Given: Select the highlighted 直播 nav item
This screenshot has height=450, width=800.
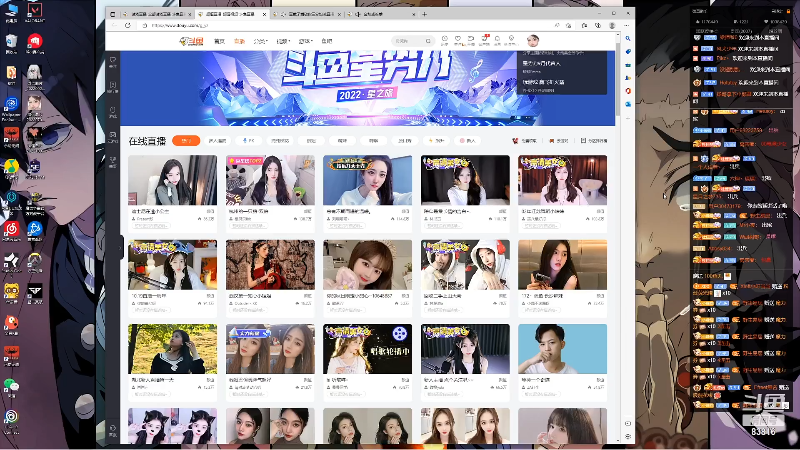Looking at the screenshot, I should click(239, 41).
